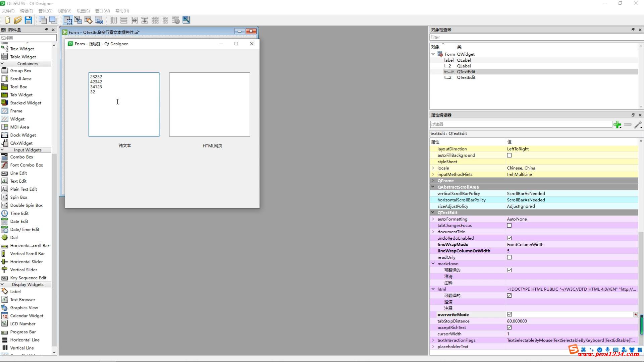Expand textInteractionFlags property
Screen dimensions: 644x362
[x=433, y=340]
